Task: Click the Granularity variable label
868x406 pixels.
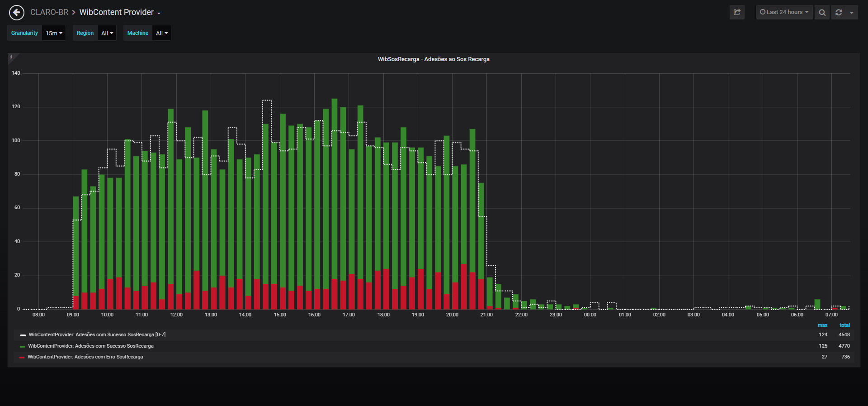Action: pyautogui.click(x=24, y=33)
